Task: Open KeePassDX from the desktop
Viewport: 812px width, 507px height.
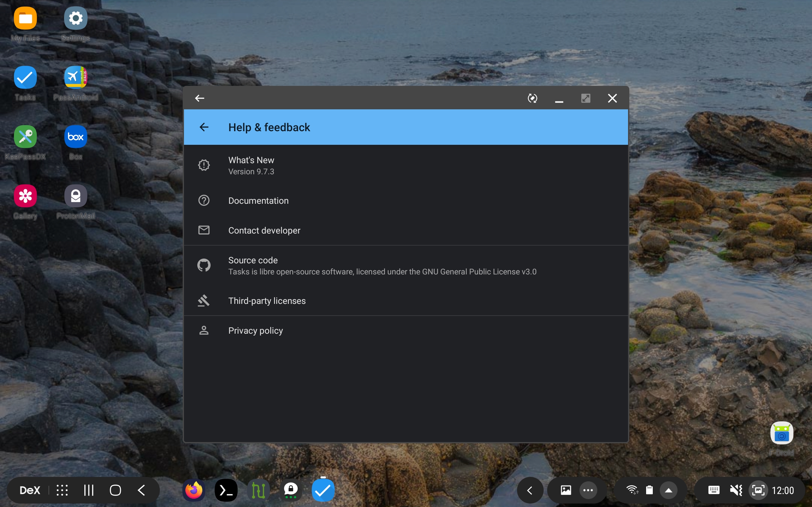Action: [x=25, y=137]
